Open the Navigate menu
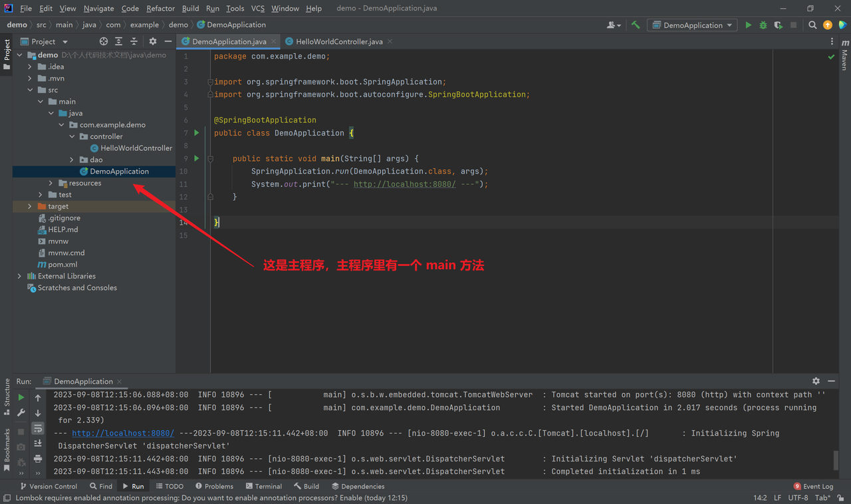The height and width of the screenshot is (504, 851). [98, 9]
